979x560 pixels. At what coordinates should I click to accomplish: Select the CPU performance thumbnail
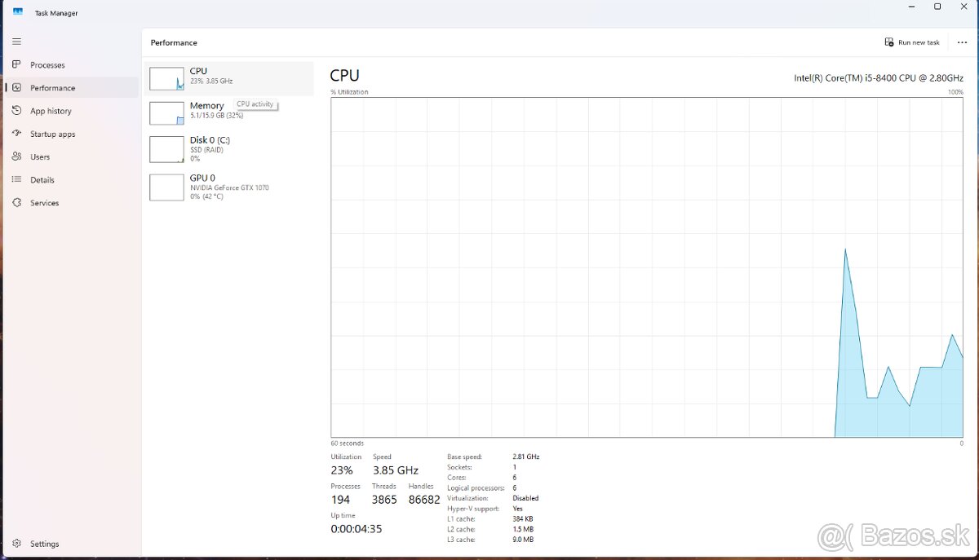click(167, 78)
